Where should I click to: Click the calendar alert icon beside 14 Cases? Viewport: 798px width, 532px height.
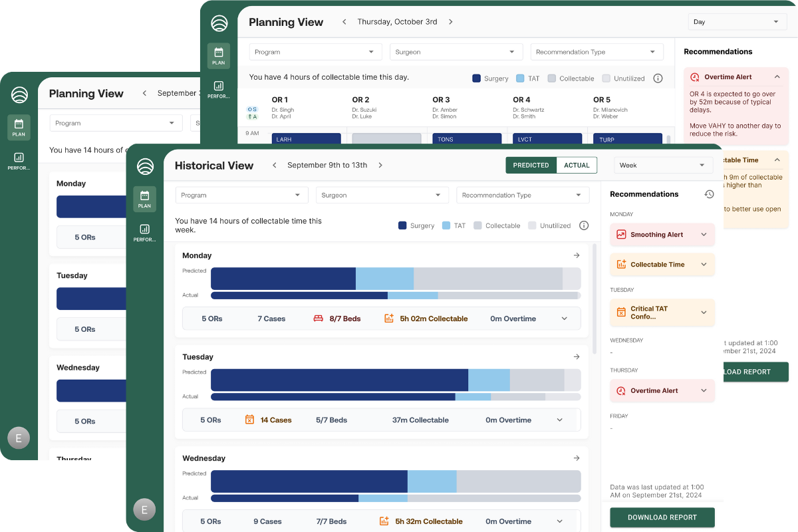click(x=249, y=420)
